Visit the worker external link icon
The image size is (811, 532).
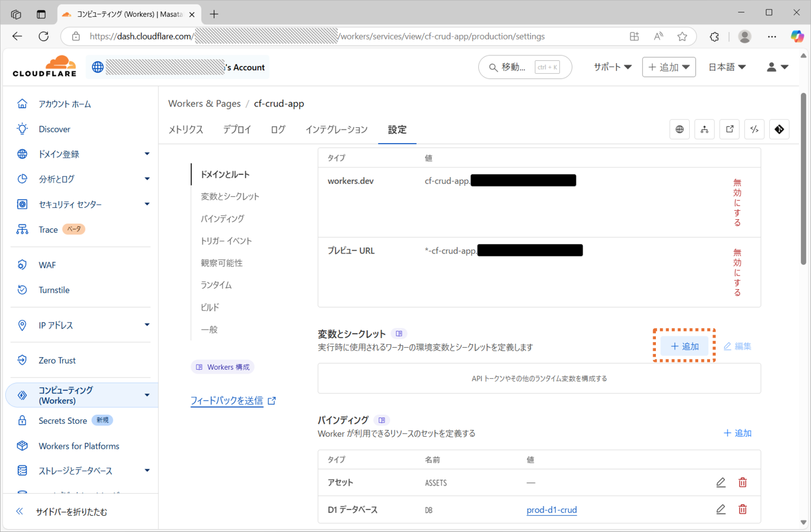pos(730,130)
